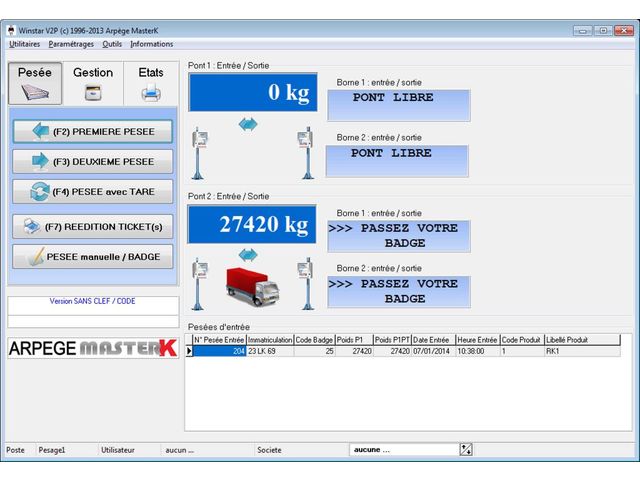
Task: Open the Informations menu
Action: click(151, 44)
